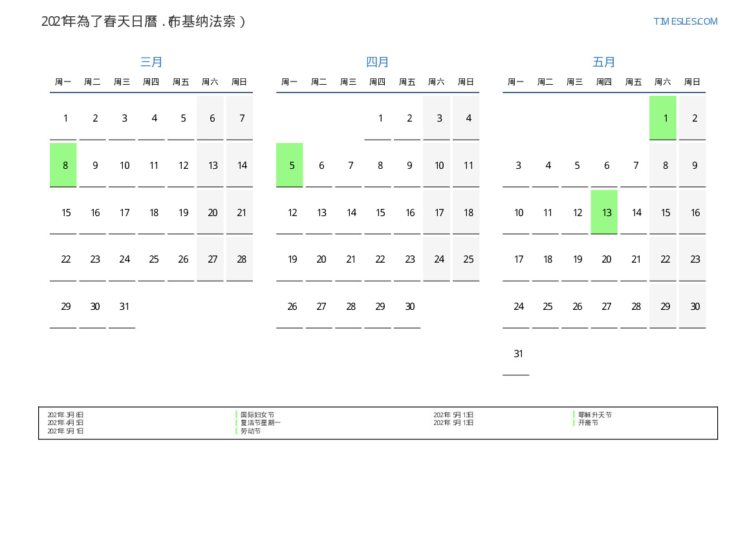Click 周日 header in May calendar
The image size is (756, 535).
(692, 82)
